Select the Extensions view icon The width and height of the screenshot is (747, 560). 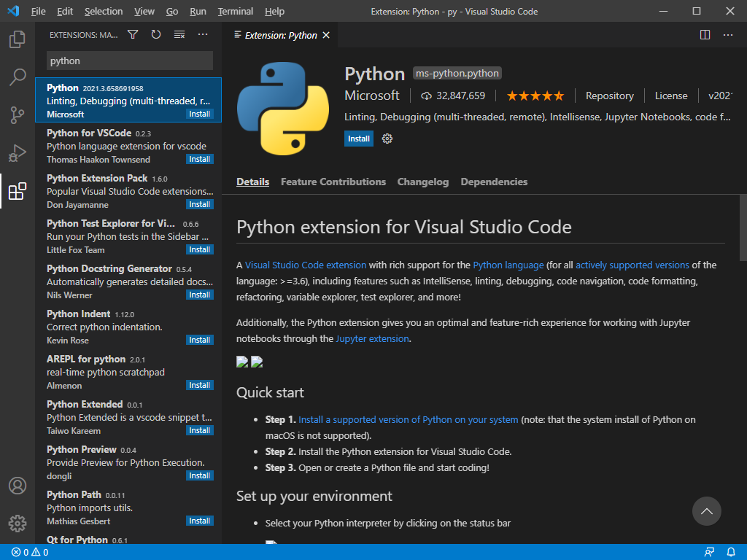(x=18, y=191)
